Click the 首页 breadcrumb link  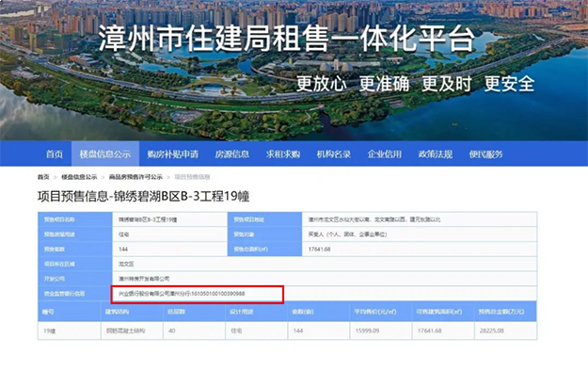(x=43, y=177)
